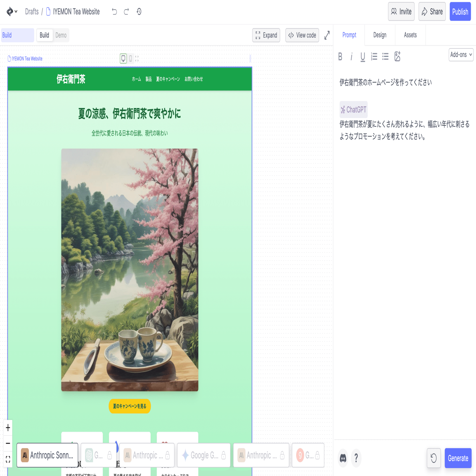Screen dimensions: 476x476
Task: Go to Drafts breadcrumb
Action: (32, 12)
